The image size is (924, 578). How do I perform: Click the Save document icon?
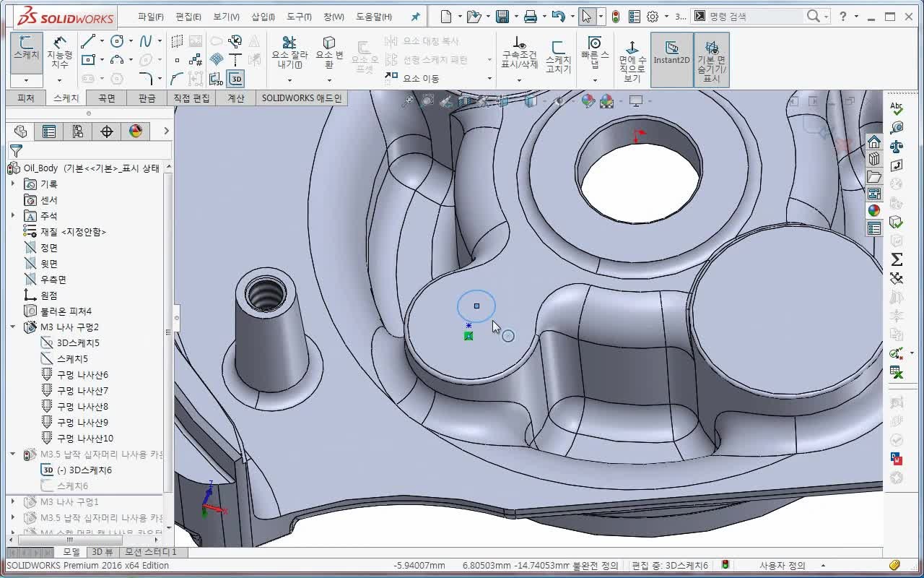[502, 16]
